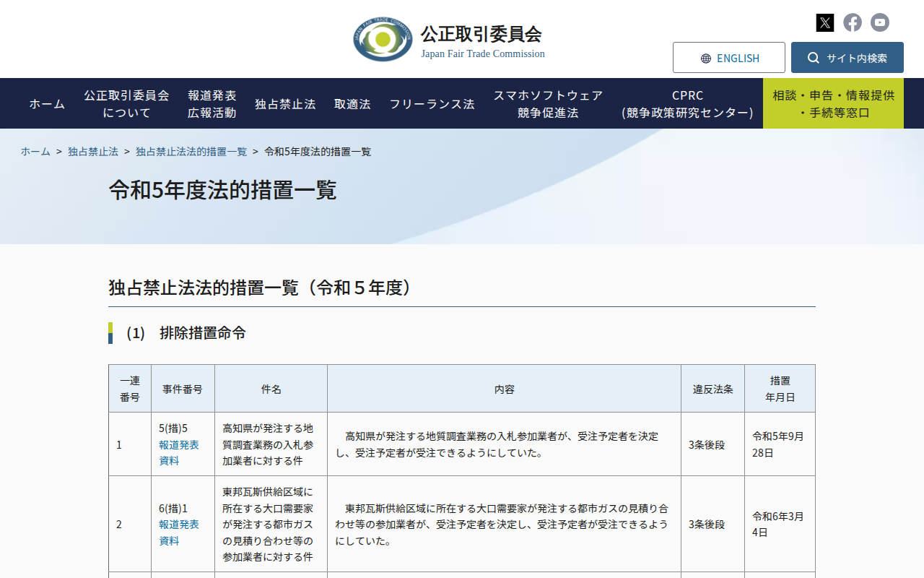The height and width of the screenshot is (578, 924).
Task: Open スマホソフトウェア競争促進法 menu item
Action: (548, 103)
